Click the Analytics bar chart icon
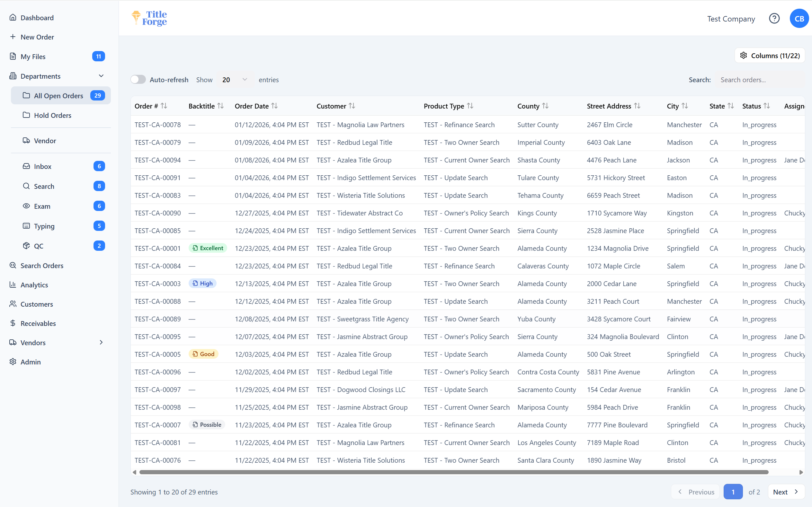The height and width of the screenshot is (507, 812). tap(13, 284)
